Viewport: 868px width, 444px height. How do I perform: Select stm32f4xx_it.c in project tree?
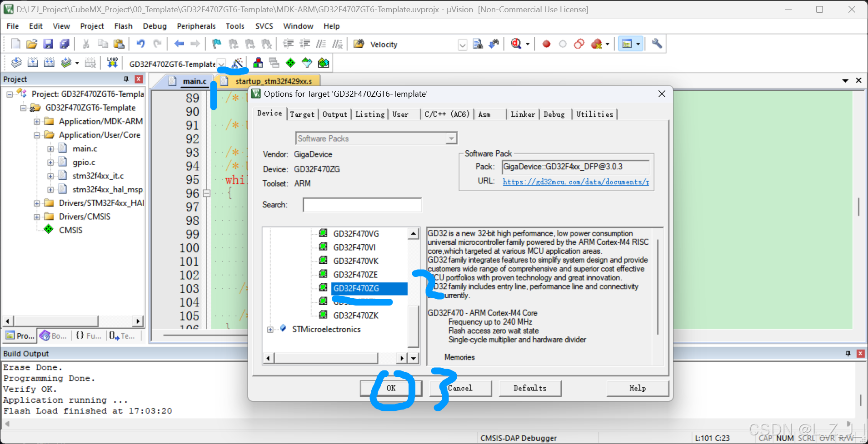[98, 176]
